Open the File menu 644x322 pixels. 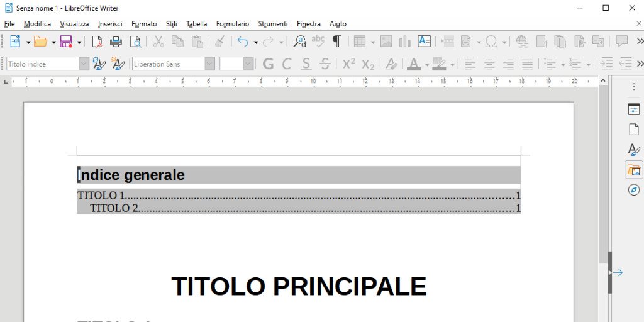(9, 24)
